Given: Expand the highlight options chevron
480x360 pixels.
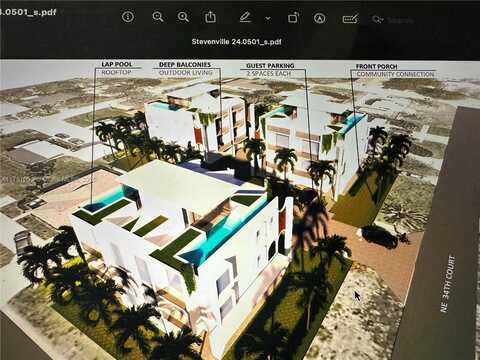Looking at the screenshot, I should 268,18.
